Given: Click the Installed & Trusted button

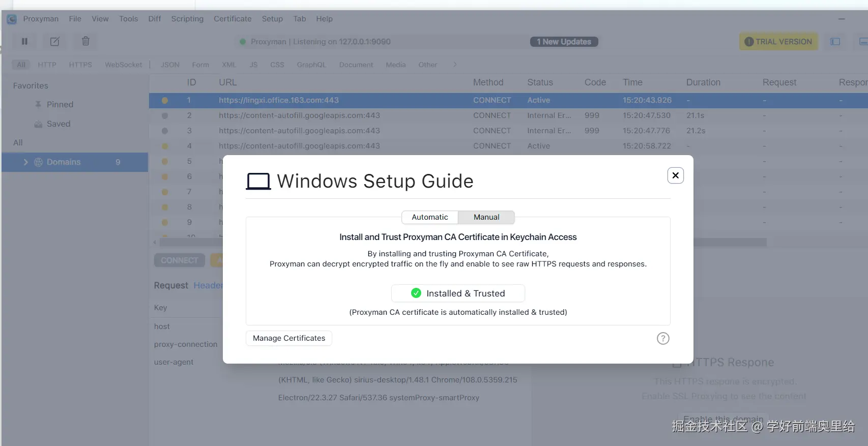Looking at the screenshot, I should click(458, 293).
